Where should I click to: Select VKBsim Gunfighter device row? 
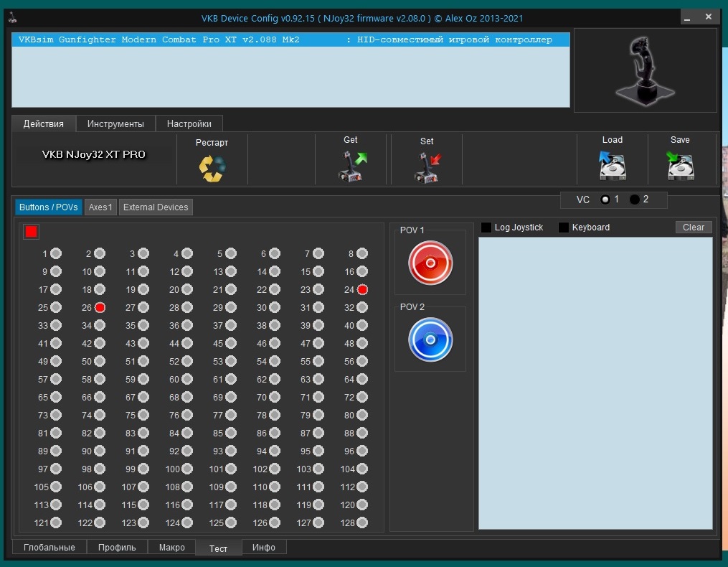pos(290,39)
